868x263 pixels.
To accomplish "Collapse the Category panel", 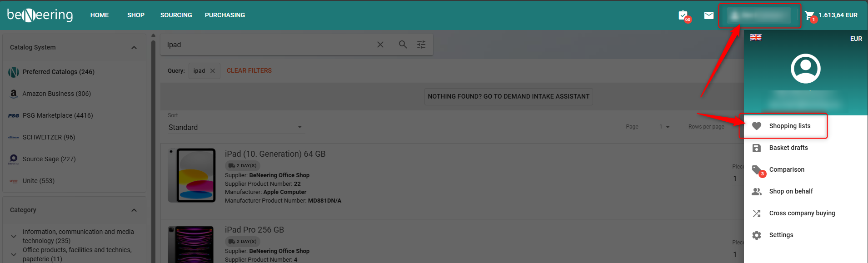I will (x=134, y=210).
